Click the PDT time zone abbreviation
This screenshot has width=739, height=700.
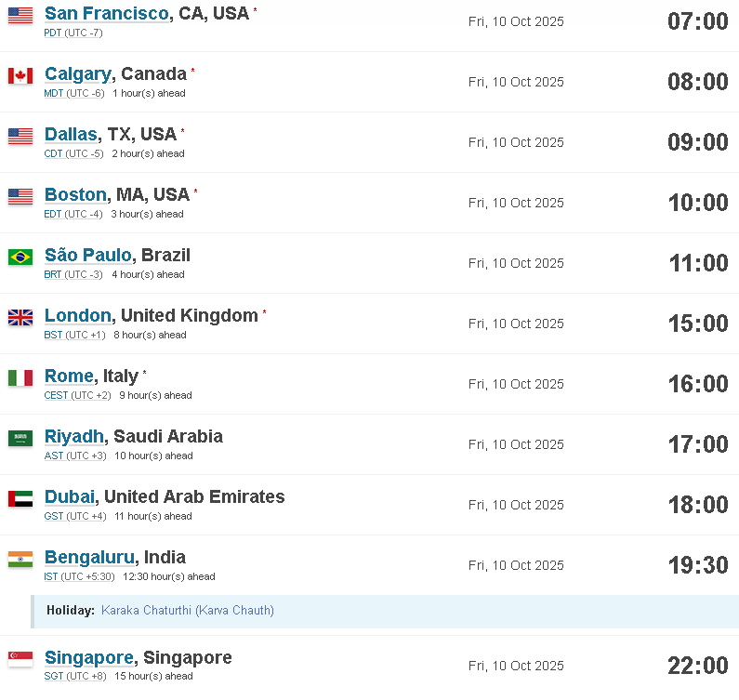point(52,33)
